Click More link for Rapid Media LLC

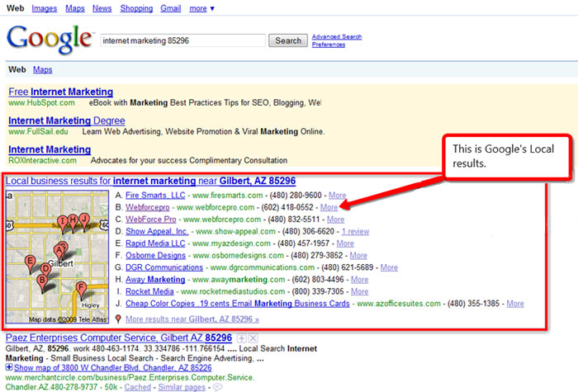click(x=345, y=243)
